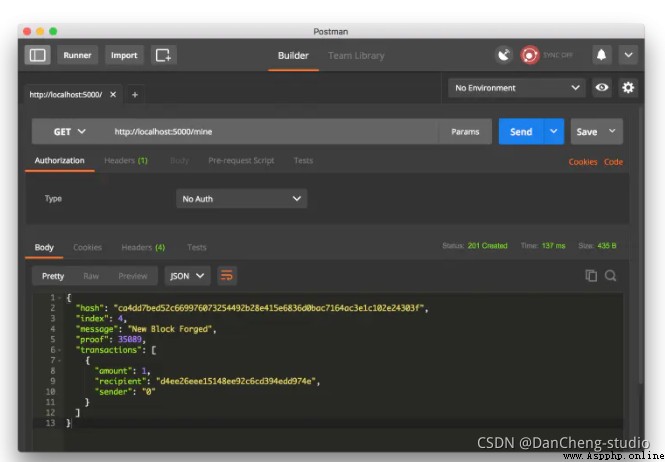Open the Runner

[x=77, y=55]
